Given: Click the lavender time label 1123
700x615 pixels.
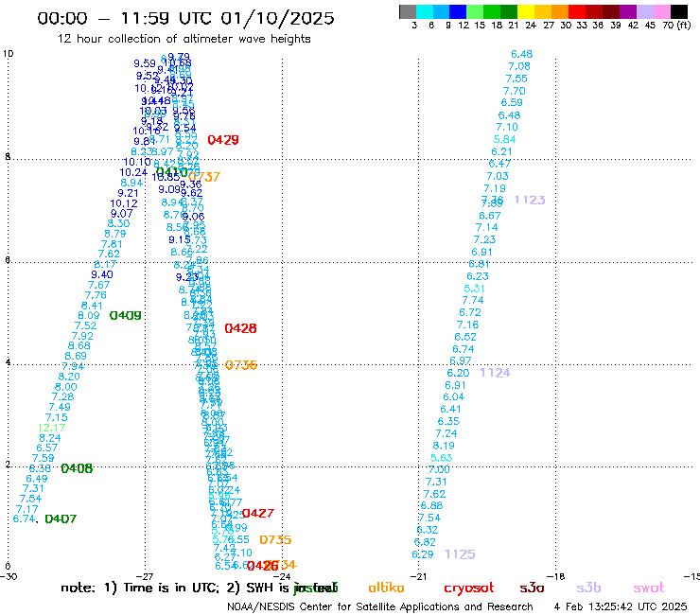Looking at the screenshot, I should click(x=530, y=200).
